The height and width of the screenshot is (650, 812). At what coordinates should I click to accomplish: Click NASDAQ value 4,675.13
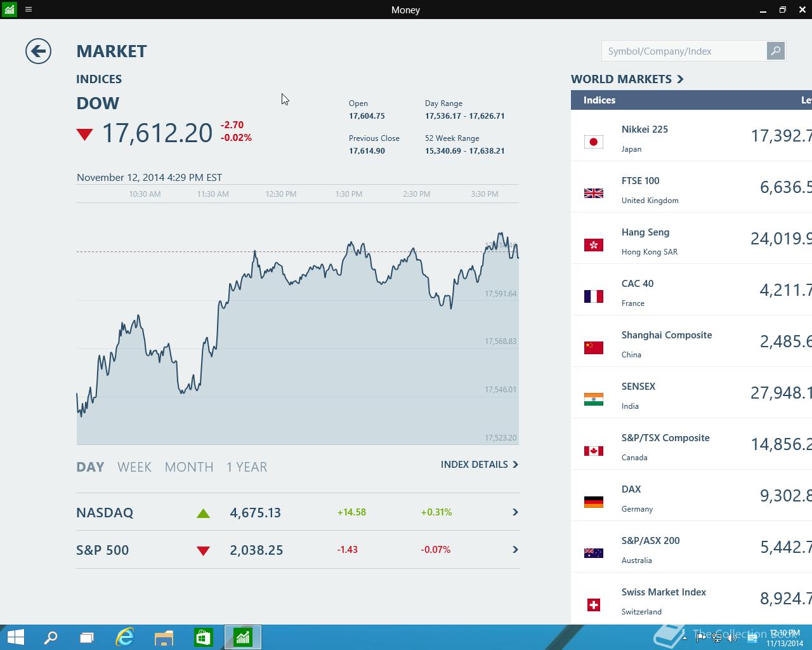255,513
